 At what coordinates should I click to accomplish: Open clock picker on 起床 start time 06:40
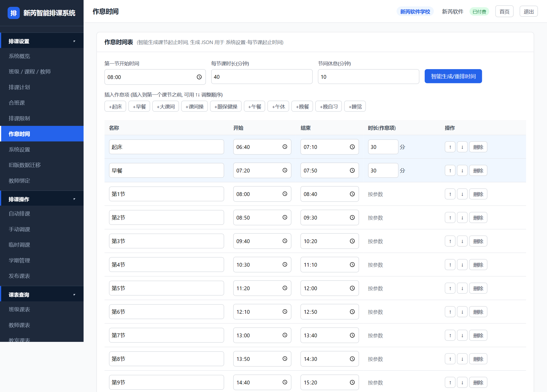(285, 147)
